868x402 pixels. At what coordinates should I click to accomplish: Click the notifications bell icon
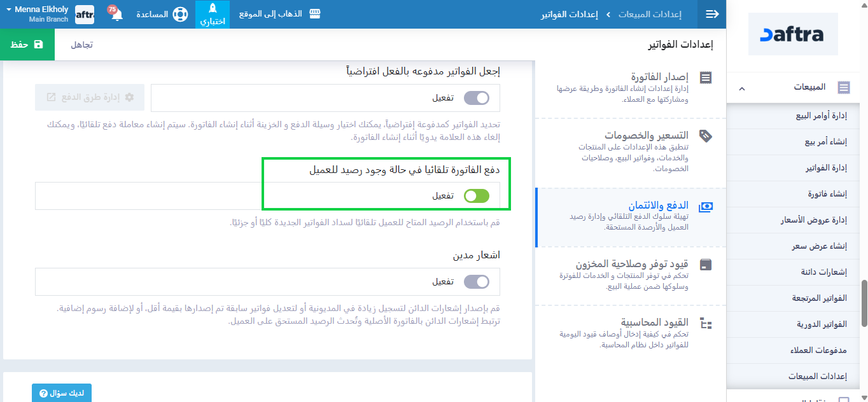[x=116, y=15]
